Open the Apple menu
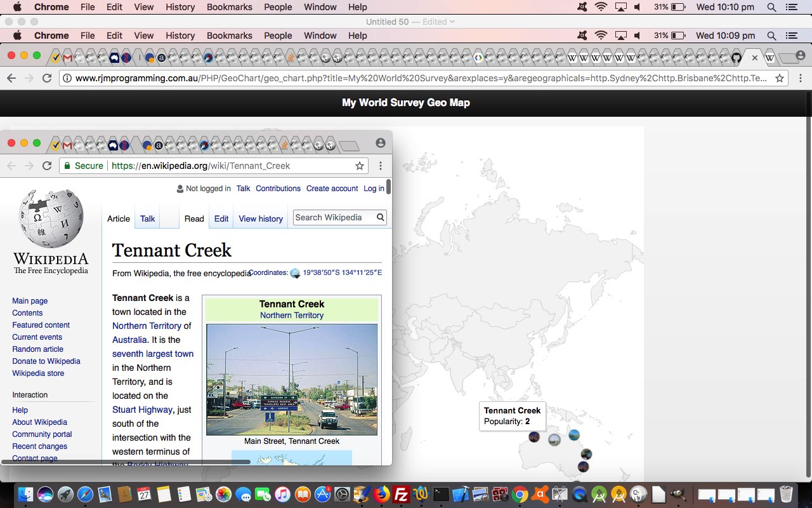This screenshot has height=508, width=812. (x=16, y=7)
